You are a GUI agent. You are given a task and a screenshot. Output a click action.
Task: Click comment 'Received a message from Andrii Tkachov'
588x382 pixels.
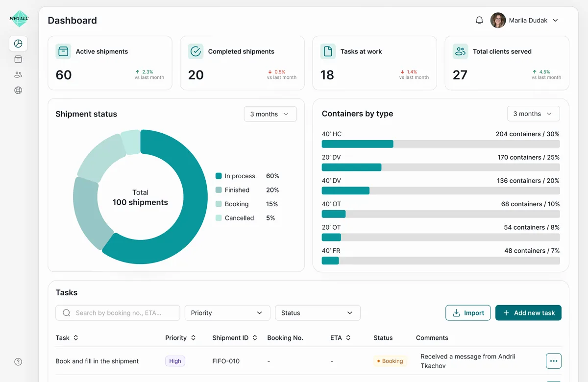468,361
